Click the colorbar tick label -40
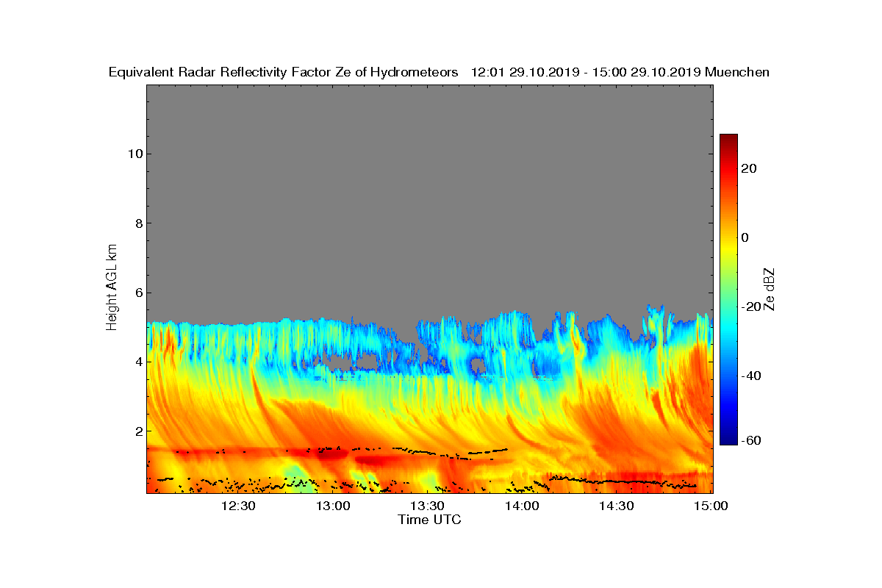This screenshot has width=882, height=588. coord(751,376)
